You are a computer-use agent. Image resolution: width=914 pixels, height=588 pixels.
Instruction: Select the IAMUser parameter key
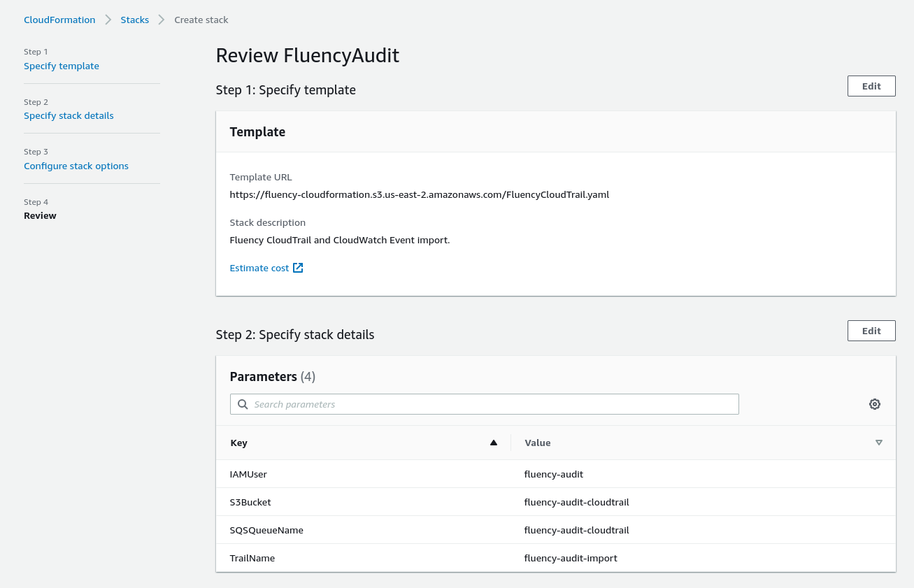pos(248,474)
